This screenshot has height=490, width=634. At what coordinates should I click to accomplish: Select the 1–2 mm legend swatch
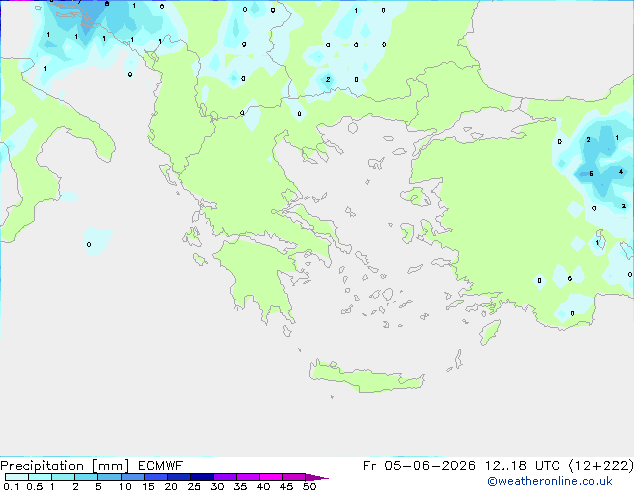point(63,477)
